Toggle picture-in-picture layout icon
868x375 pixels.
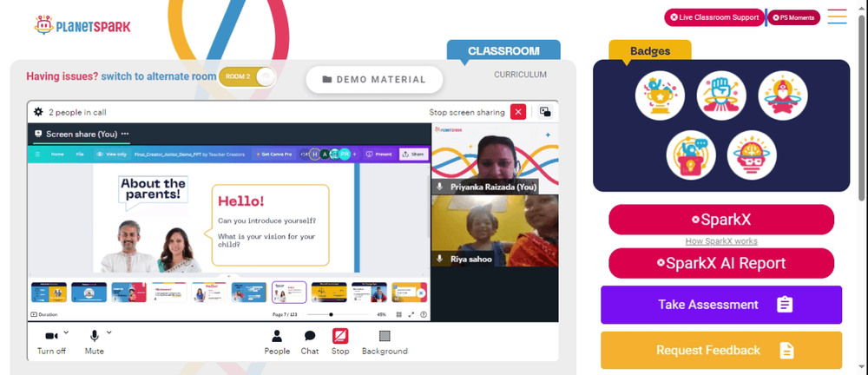point(545,112)
